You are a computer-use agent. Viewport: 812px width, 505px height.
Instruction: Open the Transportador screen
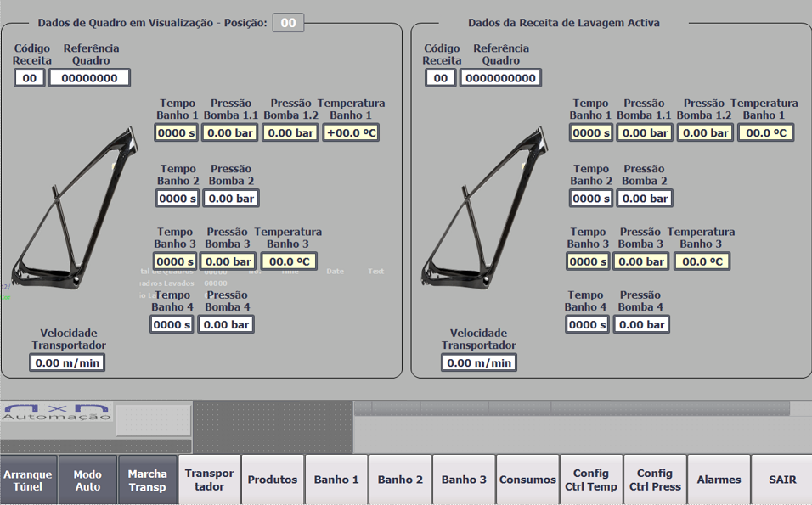tap(209, 480)
